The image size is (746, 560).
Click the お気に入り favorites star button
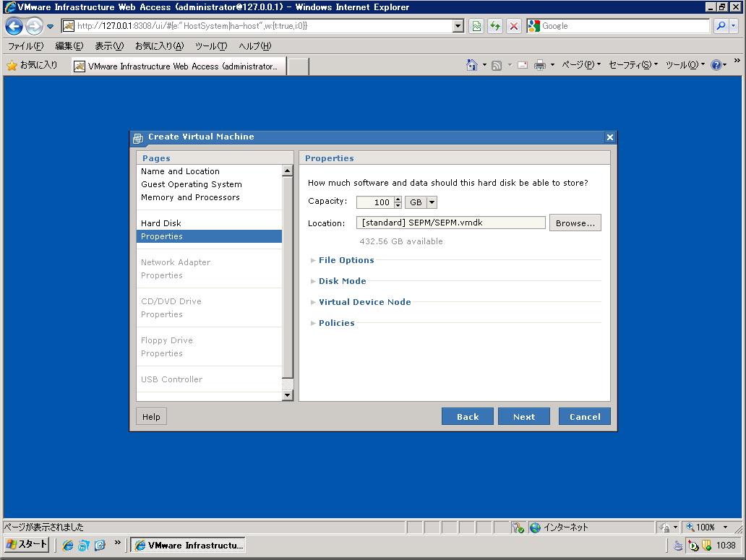[33, 65]
